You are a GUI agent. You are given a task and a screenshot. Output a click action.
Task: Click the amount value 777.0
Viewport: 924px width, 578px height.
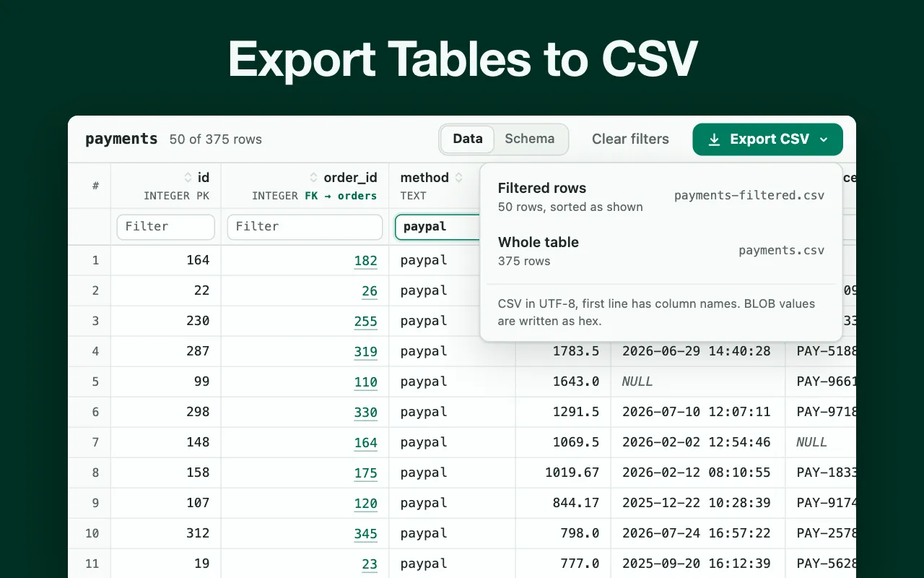tap(580, 564)
